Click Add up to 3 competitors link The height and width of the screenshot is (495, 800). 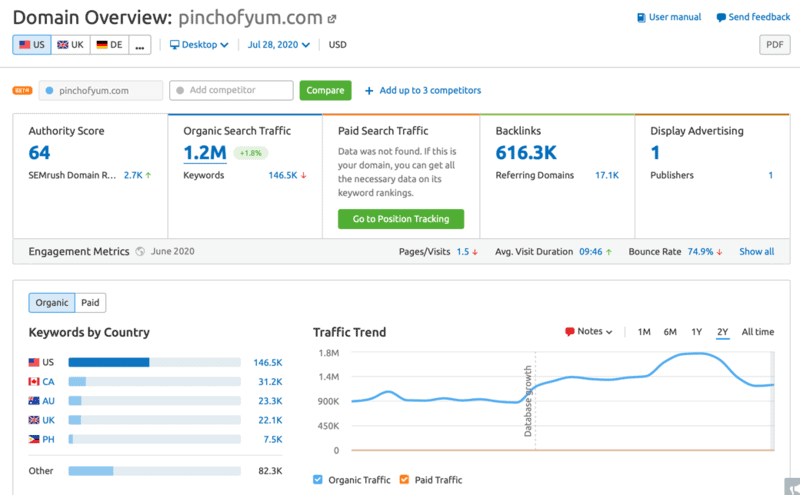(430, 90)
